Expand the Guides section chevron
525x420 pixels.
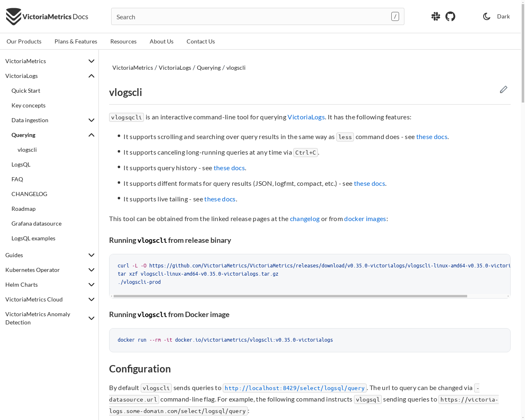91,255
